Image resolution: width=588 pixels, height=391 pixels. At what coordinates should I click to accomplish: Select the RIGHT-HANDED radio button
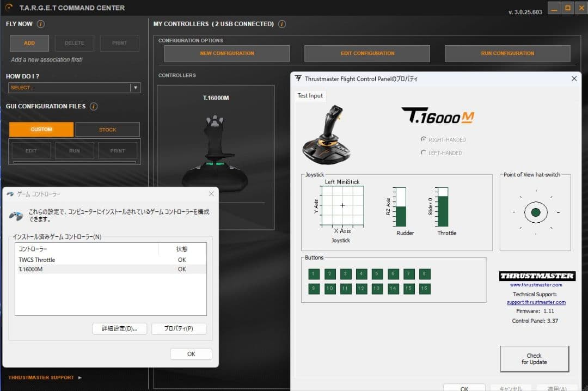click(422, 139)
